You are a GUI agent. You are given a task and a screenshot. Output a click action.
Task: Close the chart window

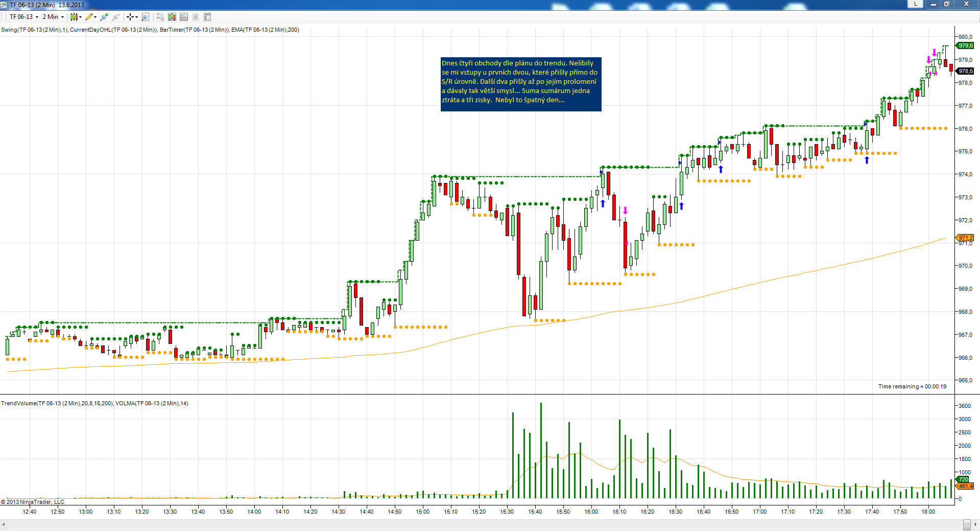pos(966,4)
